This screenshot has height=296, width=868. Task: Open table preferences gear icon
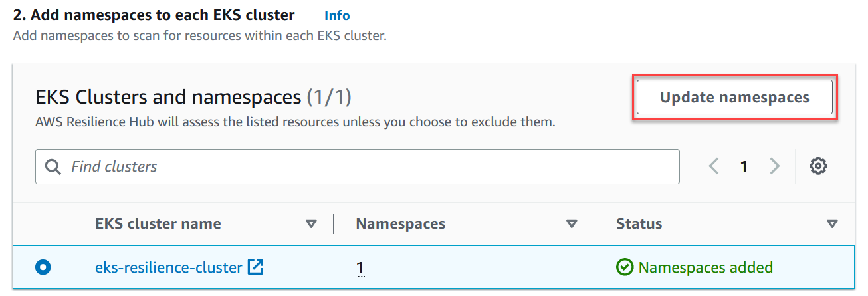[x=818, y=166]
